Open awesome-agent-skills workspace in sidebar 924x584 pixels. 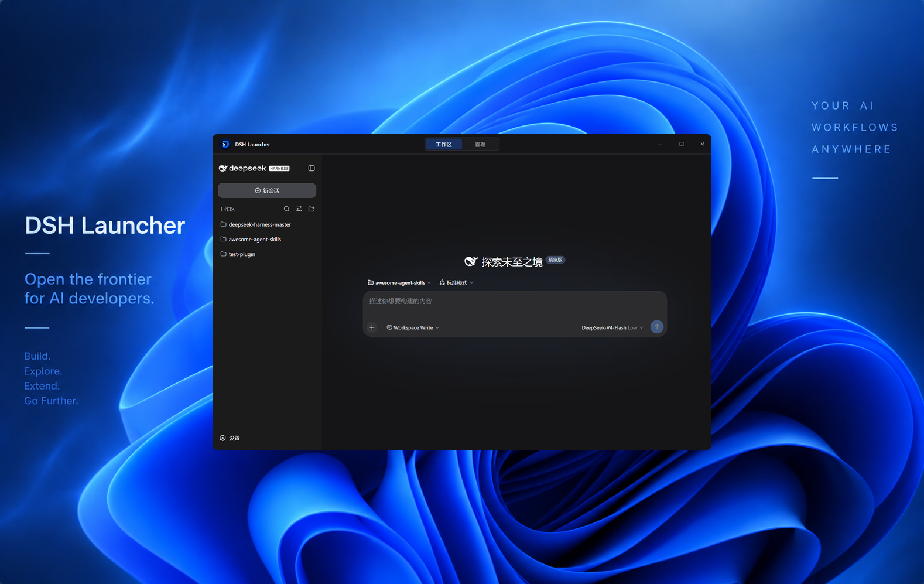(267, 239)
